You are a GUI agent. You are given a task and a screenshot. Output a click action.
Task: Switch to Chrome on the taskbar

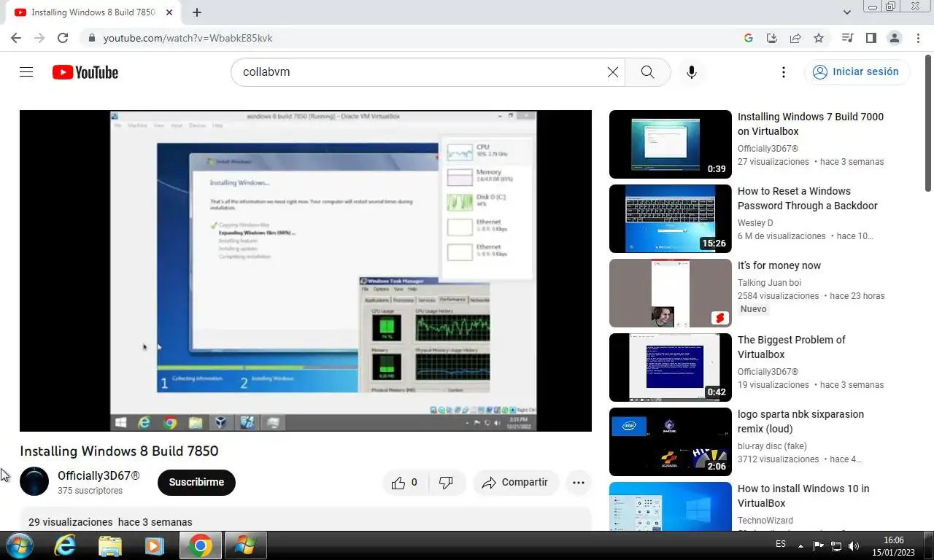[x=200, y=545]
